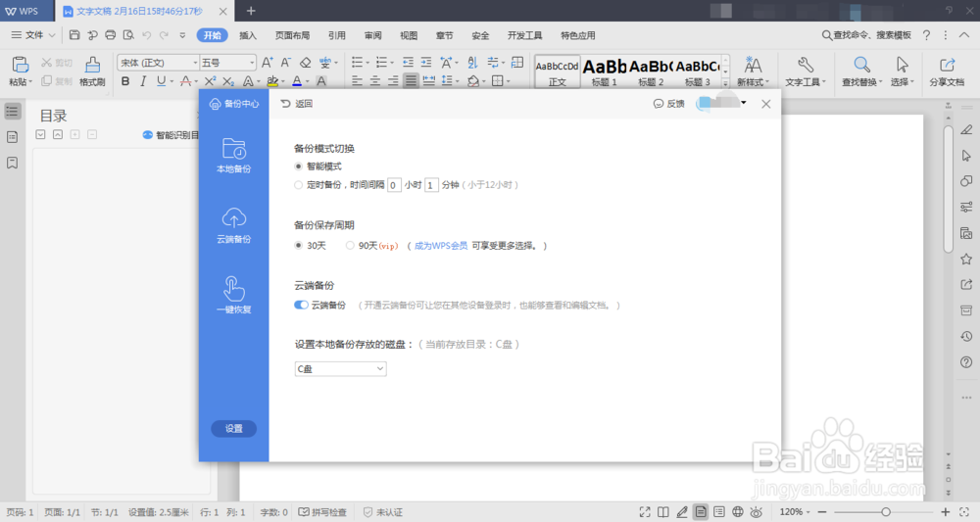
Task: Click the help question mark icon in title area
Action: [x=926, y=35]
